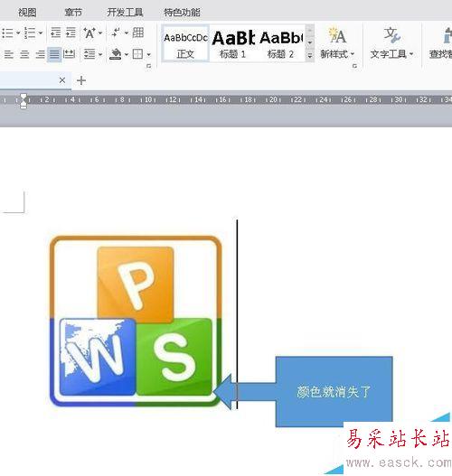This screenshot has width=452, height=476.
Task: Apply the 标题 2 style
Action: tap(281, 44)
